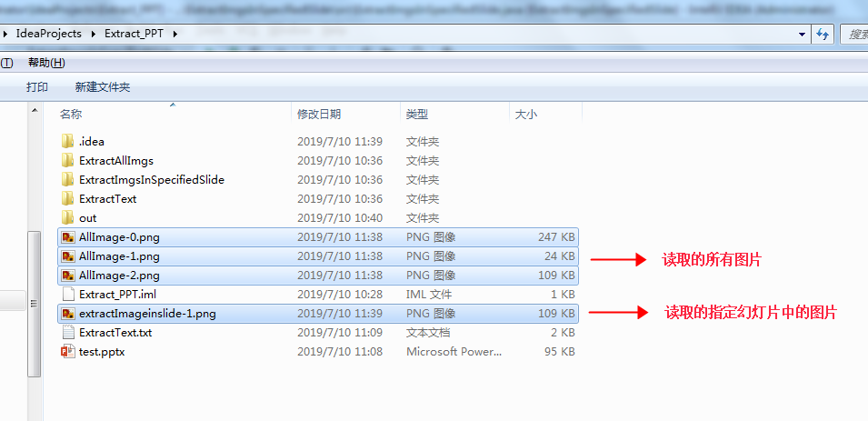Image resolution: width=868 pixels, height=421 pixels.
Task: Expand the arrow after Extract_PPT breadcrumb
Action: click(175, 34)
